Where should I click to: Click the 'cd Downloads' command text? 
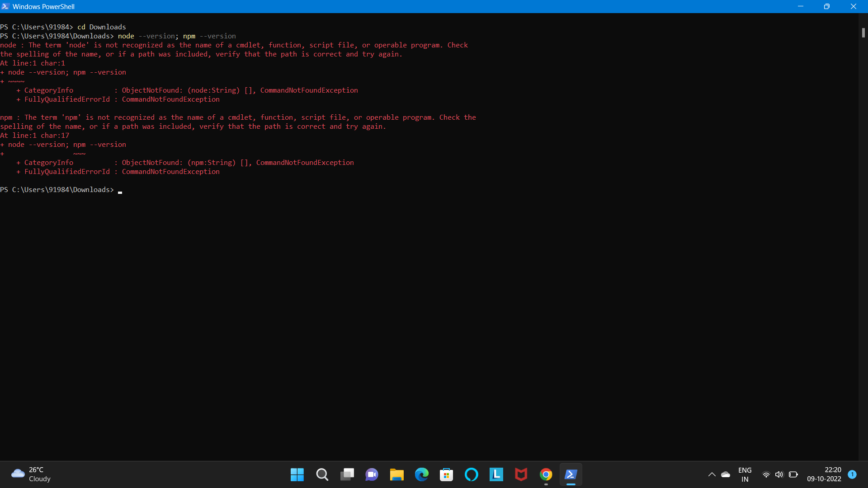(102, 27)
